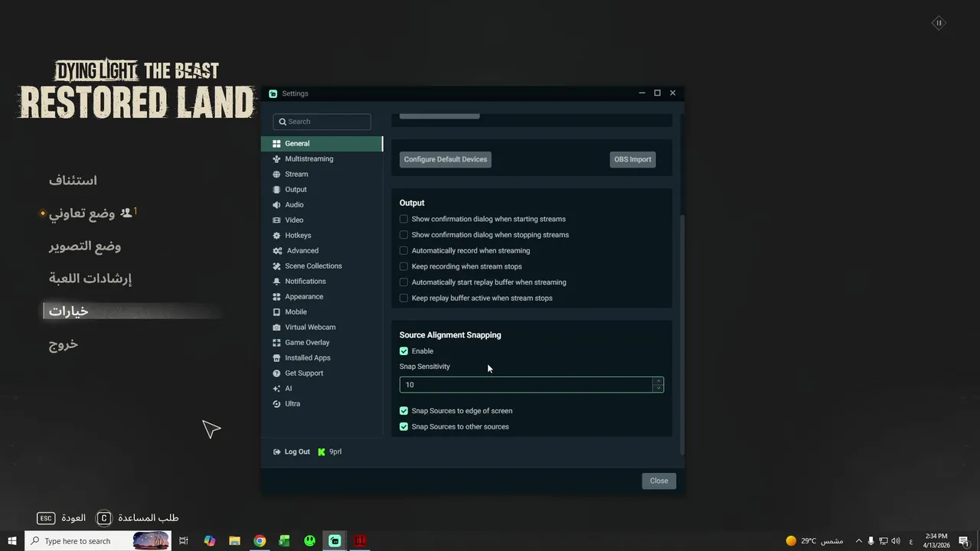Click Log Out in settings sidebar
The height and width of the screenshot is (551, 980).
[x=292, y=452]
